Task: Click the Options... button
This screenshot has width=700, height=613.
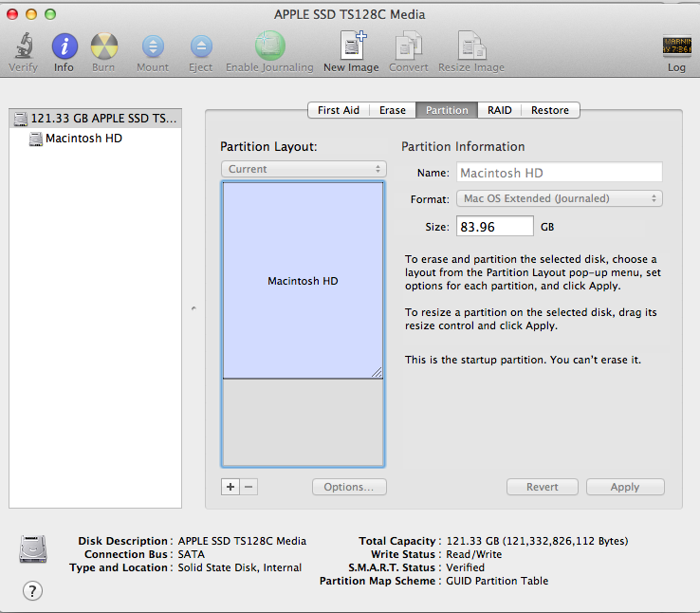Action: (349, 487)
